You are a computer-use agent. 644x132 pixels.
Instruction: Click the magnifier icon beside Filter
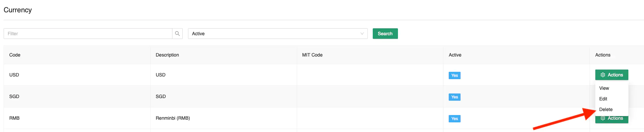coord(177,34)
